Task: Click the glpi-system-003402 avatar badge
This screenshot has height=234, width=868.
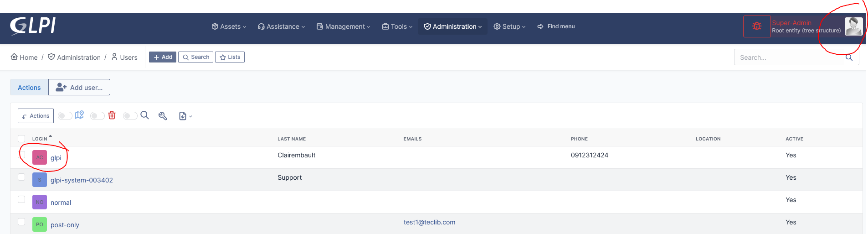Action: pos(40,180)
